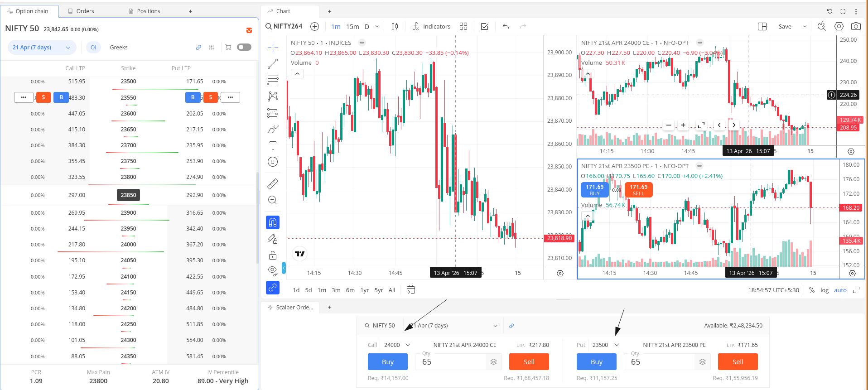
Task: Toggle the OI pill button
Action: point(93,47)
